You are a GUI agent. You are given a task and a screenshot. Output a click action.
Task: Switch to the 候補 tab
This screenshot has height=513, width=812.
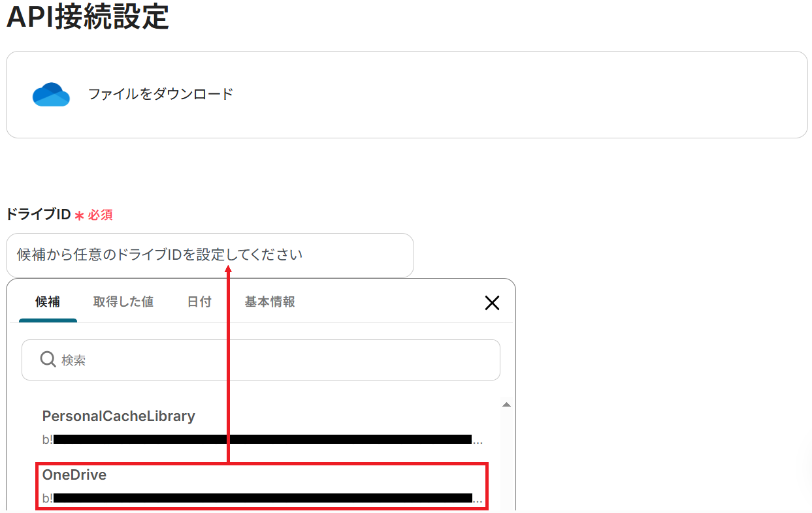click(x=48, y=302)
